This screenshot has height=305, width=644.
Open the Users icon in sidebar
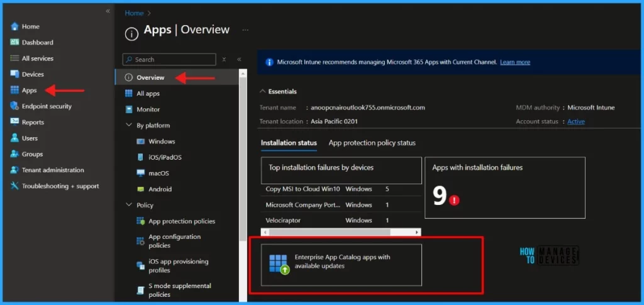point(14,138)
